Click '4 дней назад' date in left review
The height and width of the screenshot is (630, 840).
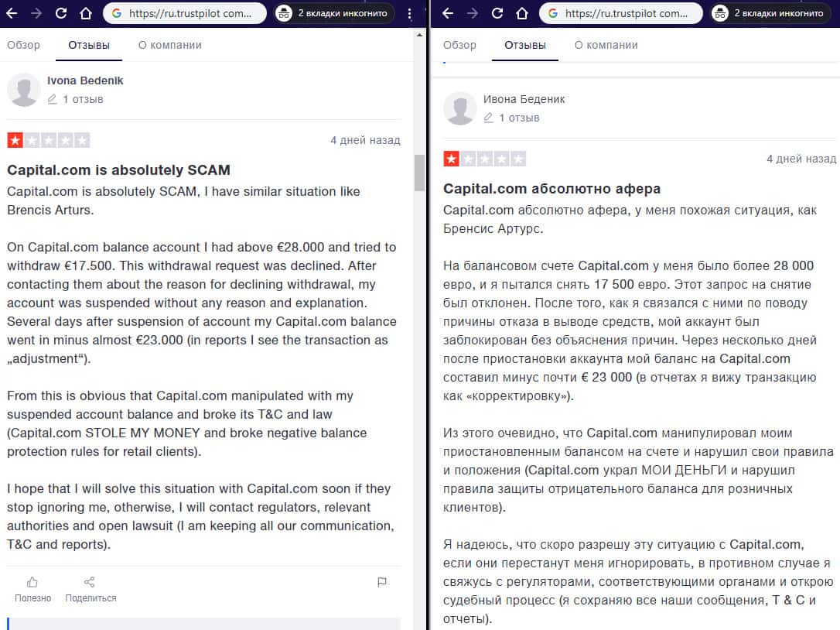pyautogui.click(x=365, y=141)
